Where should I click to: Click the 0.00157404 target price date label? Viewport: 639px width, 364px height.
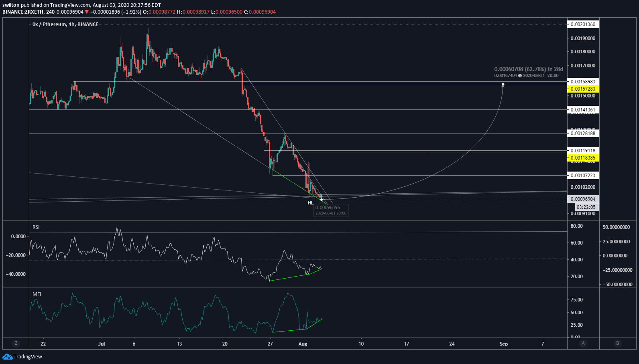coord(526,75)
